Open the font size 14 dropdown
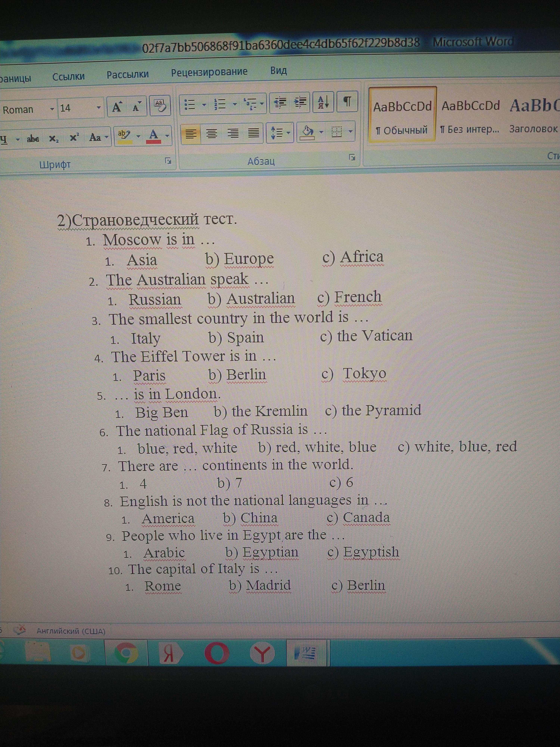This screenshot has height=747, width=560. click(x=99, y=108)
